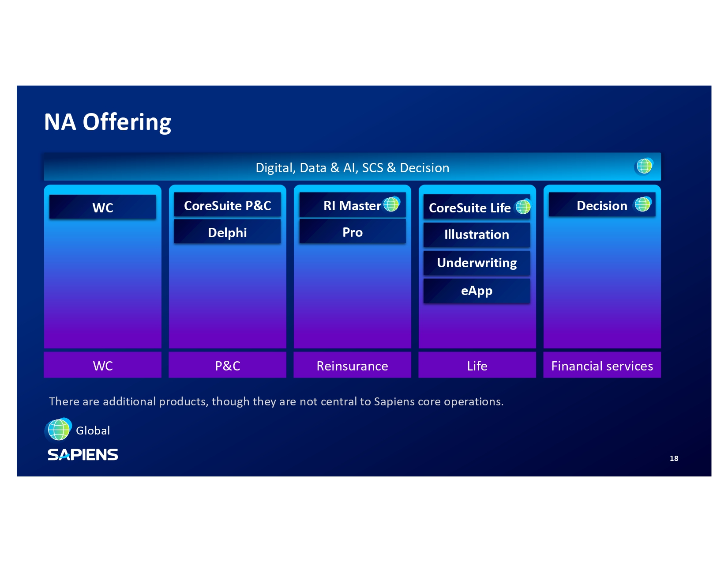Screen dimensions: 728x563
Task: Select the Delphi product box
Action: point(227,233)
